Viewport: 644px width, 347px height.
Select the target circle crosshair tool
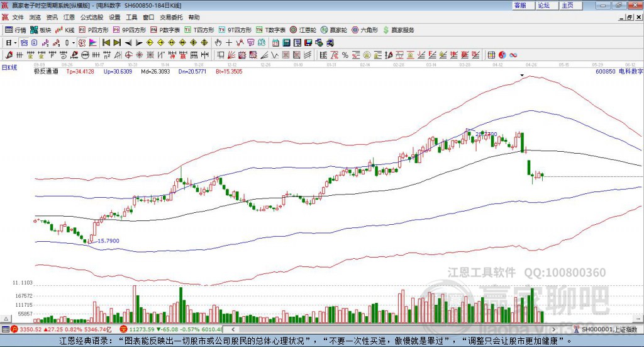pyautogui.click(x=128, y=55)
